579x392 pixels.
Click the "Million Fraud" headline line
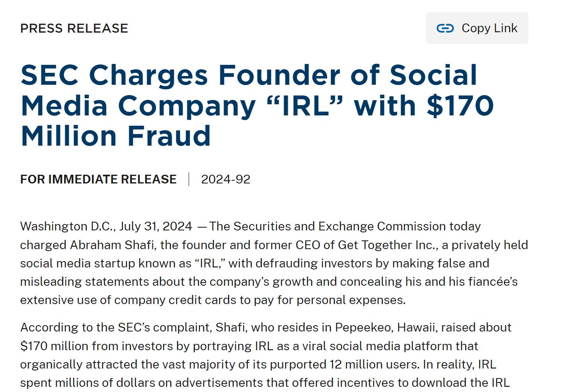tap(115, 136)
